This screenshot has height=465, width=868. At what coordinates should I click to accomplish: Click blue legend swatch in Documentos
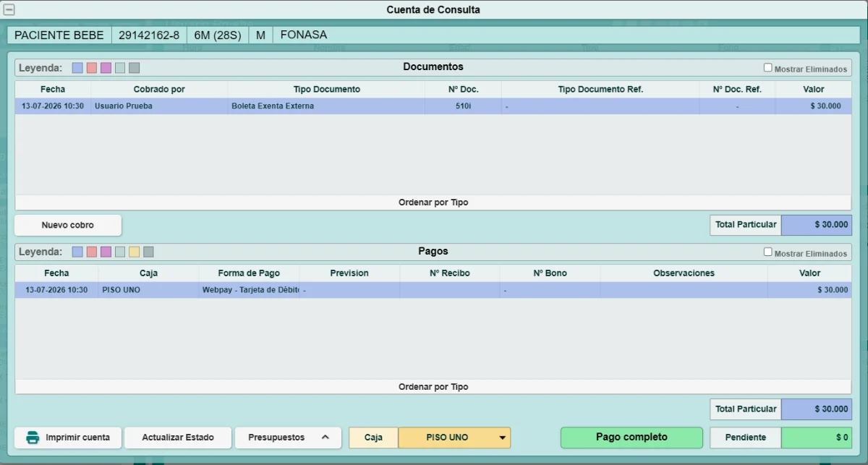(77, 68)
